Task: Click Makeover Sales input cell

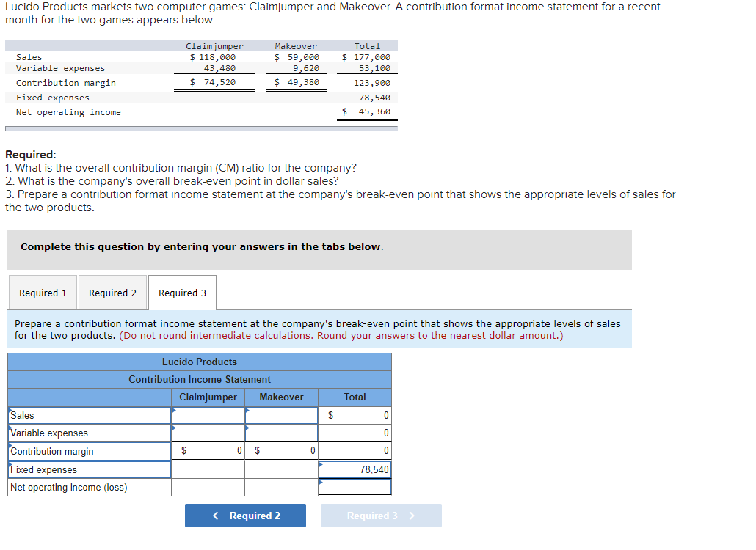Action: (x=282, y=415)
